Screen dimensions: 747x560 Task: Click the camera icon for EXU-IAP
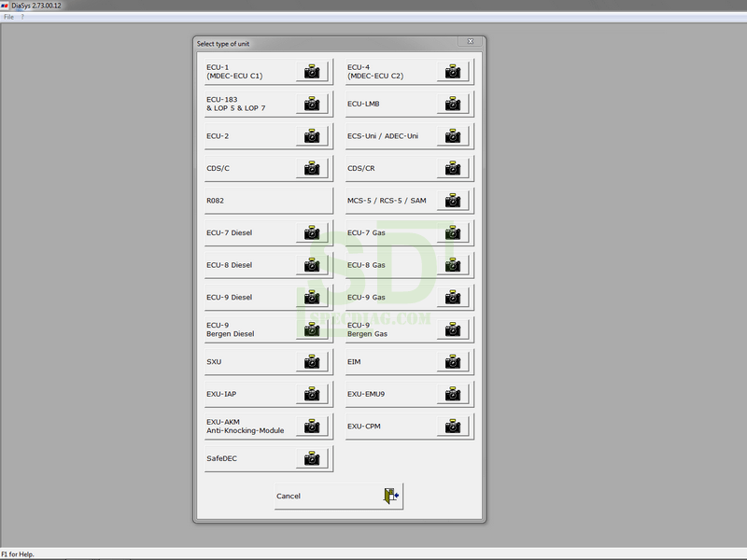click(312, 394)
